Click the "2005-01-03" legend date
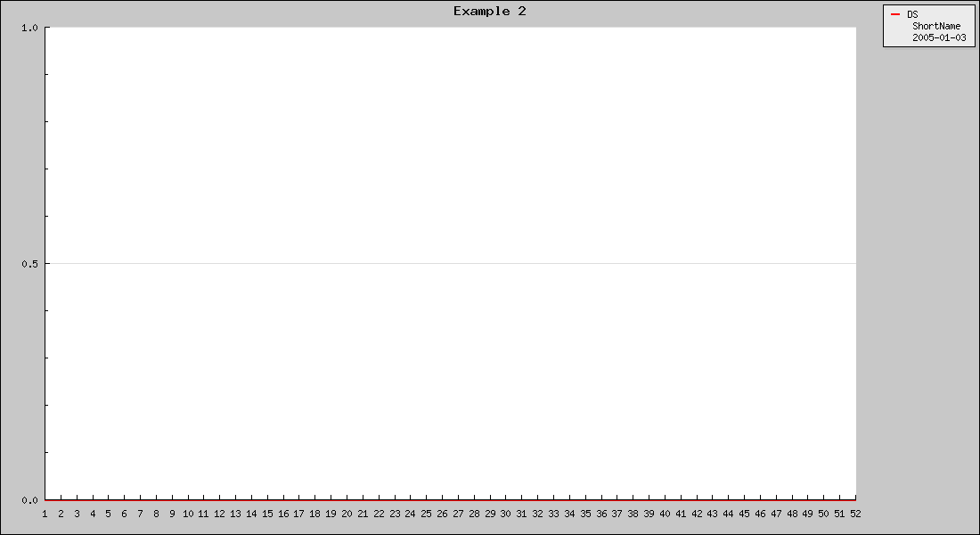Viewport: 980px width, 535px height. [939, 37]
